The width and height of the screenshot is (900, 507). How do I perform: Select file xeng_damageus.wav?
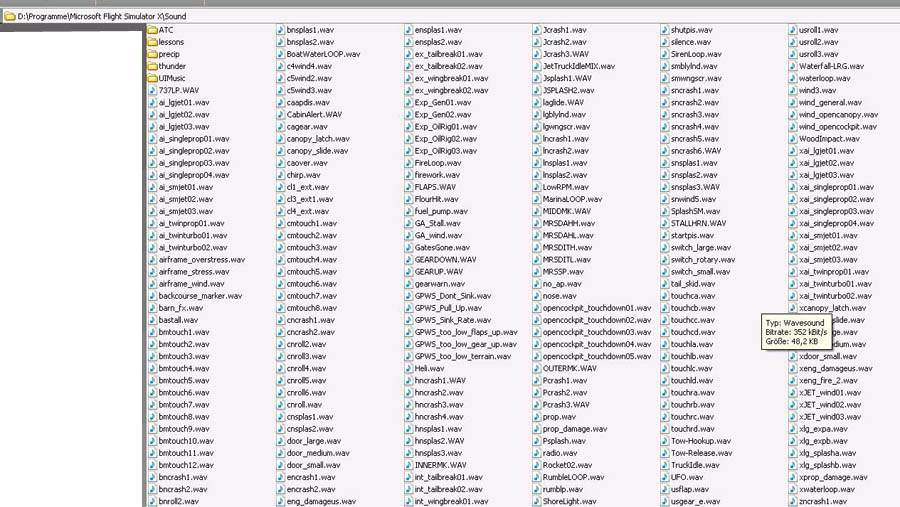pyautogui.click(x=835, y=368)
